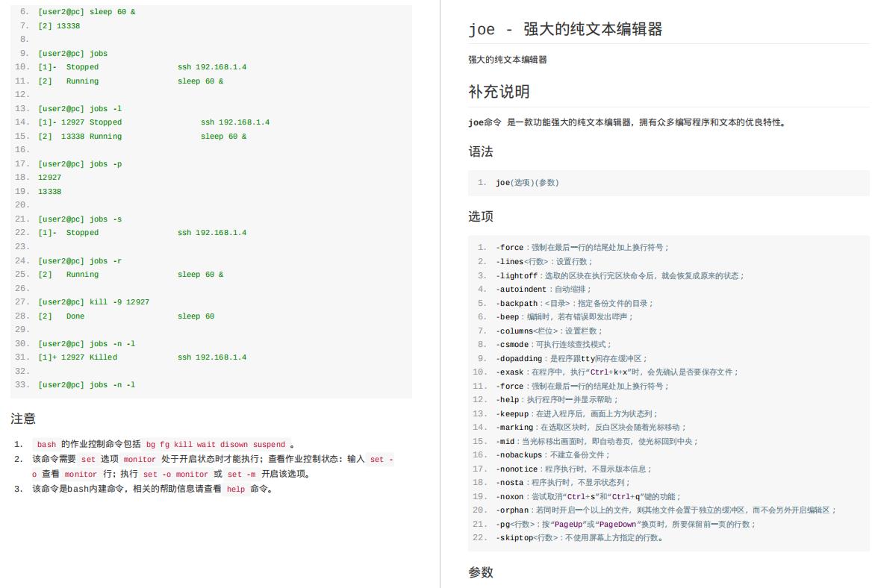
Task: Click the bash inline code span
Action: pos(46,445)
